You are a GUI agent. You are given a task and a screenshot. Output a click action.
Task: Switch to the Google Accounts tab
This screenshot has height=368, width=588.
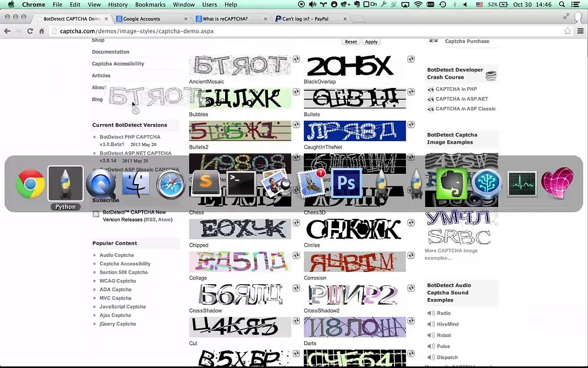151,19
